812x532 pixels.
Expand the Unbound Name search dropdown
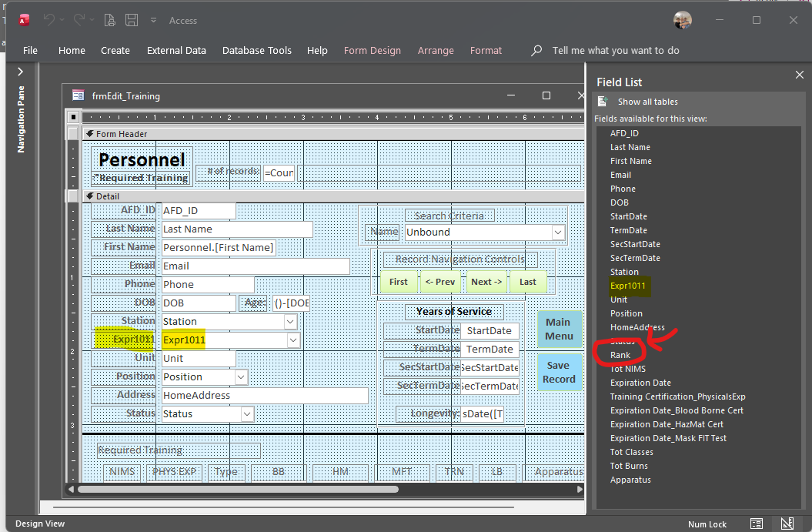558,232
